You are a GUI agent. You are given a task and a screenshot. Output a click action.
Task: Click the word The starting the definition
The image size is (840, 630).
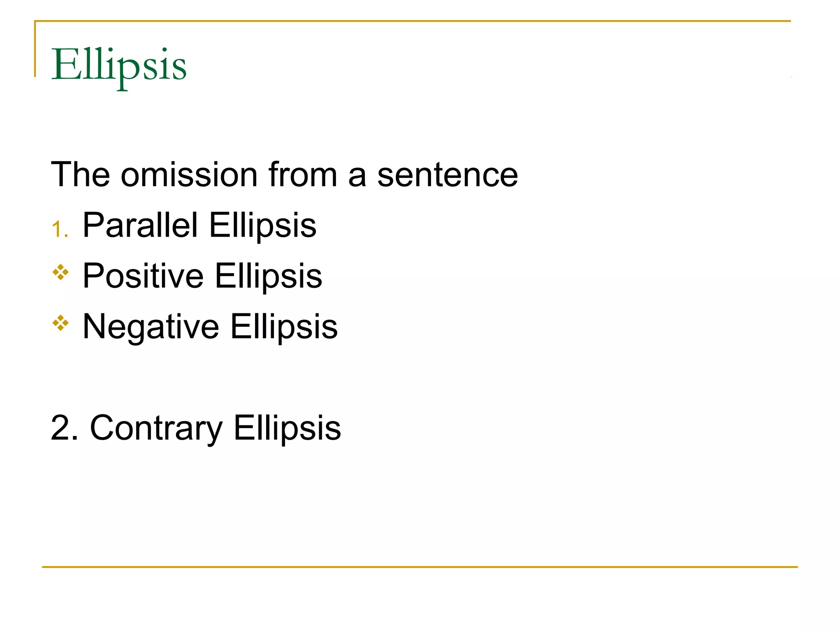(81, 175)
